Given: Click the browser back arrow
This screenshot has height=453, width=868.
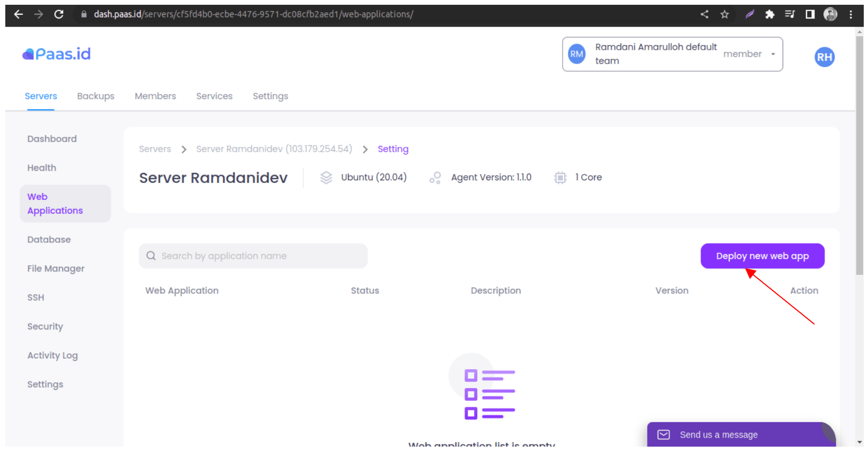Looking at the screenshot, I should coord(19,14).
